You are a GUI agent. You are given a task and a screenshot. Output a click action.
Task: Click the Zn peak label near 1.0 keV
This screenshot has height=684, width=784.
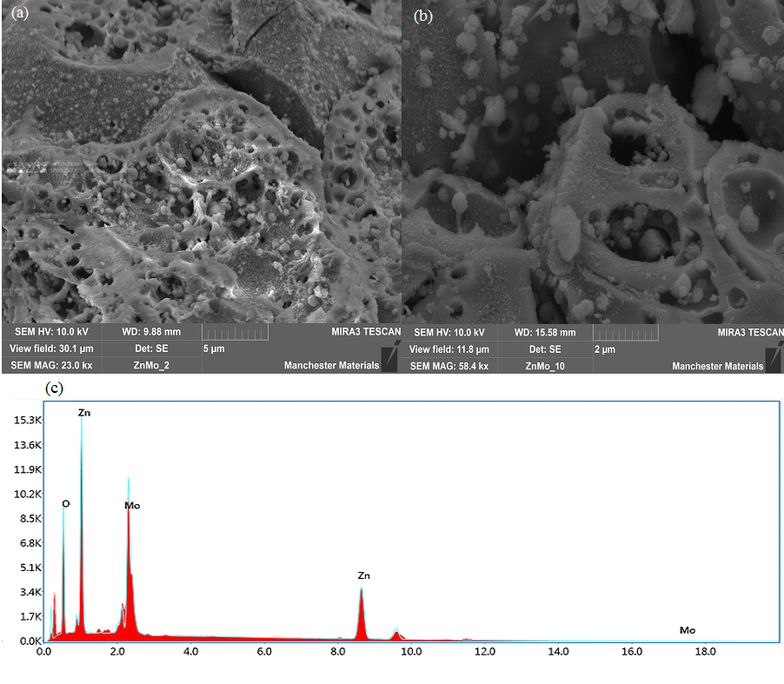click(x=84, y=413)
